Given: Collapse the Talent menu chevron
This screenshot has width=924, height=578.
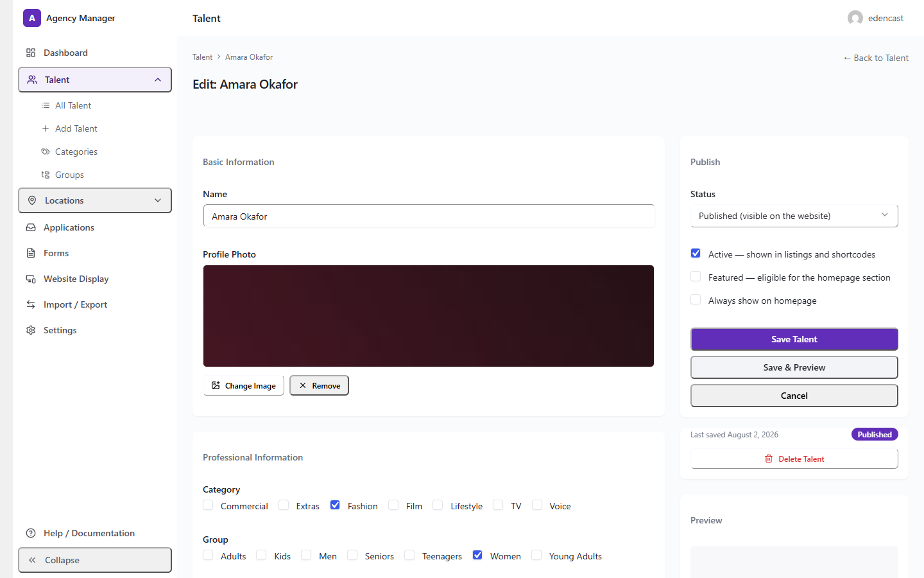Looking at the screenshot, I should click(x=158, y=80).
